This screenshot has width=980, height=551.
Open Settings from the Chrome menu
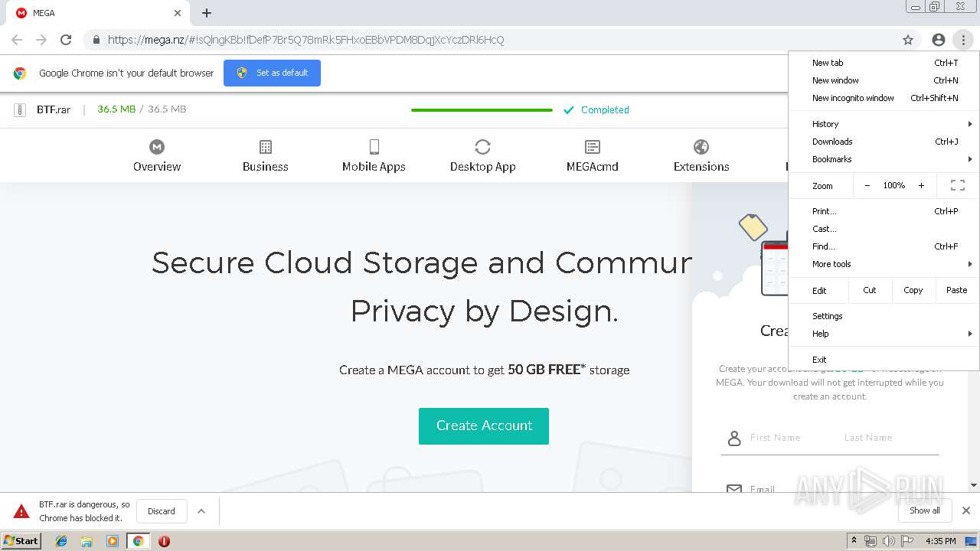(884, 316)
